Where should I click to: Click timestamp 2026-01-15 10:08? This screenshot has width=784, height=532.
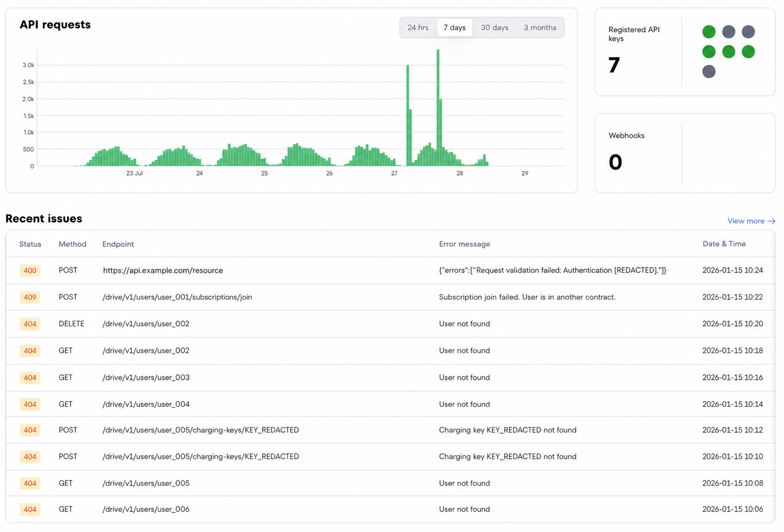click(732, 483)
